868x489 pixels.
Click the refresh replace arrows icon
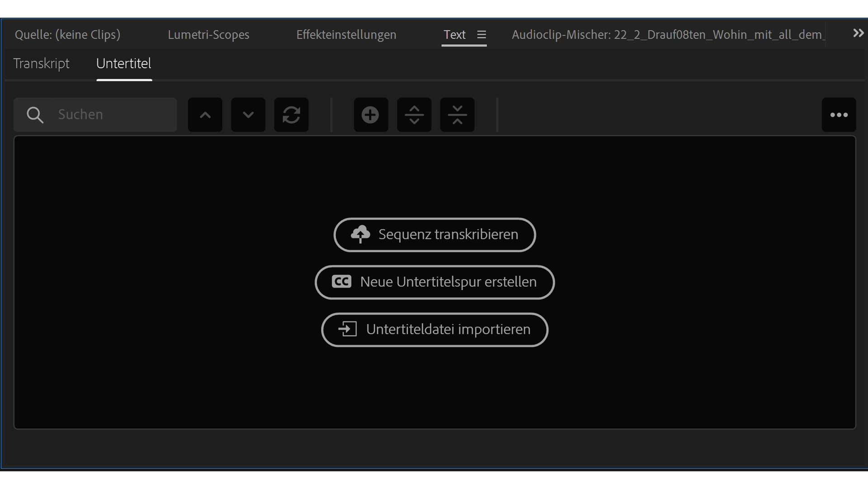(292, 115)
